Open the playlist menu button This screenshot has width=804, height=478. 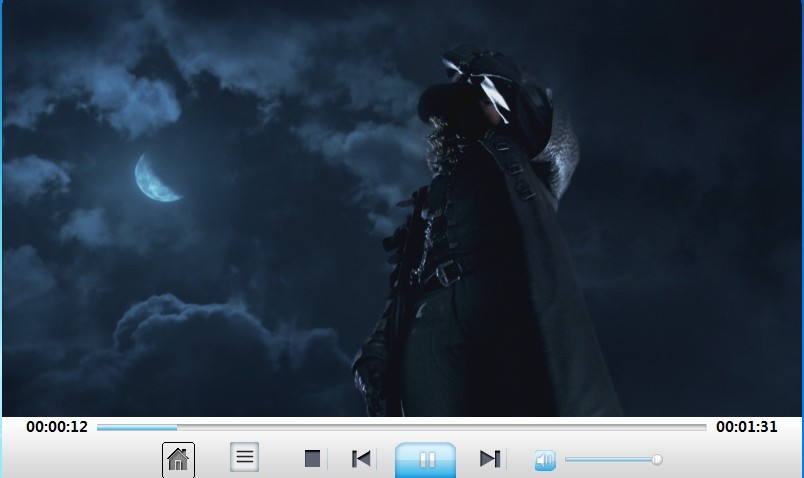click(245, 457)
